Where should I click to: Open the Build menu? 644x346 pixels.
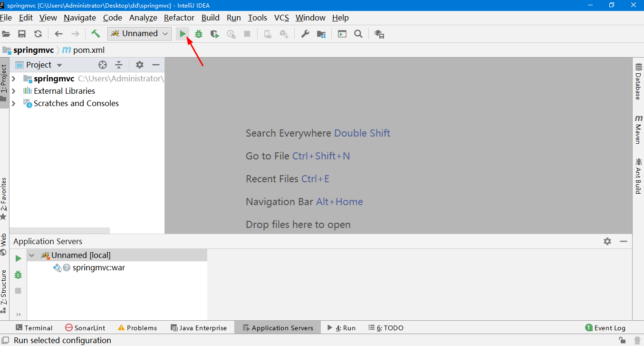tap(211, 18)
